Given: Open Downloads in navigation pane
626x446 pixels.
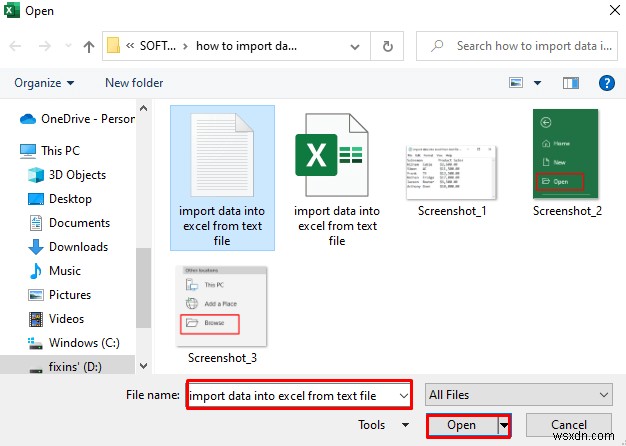Looking at the screenshot, I should click(68, 247).
